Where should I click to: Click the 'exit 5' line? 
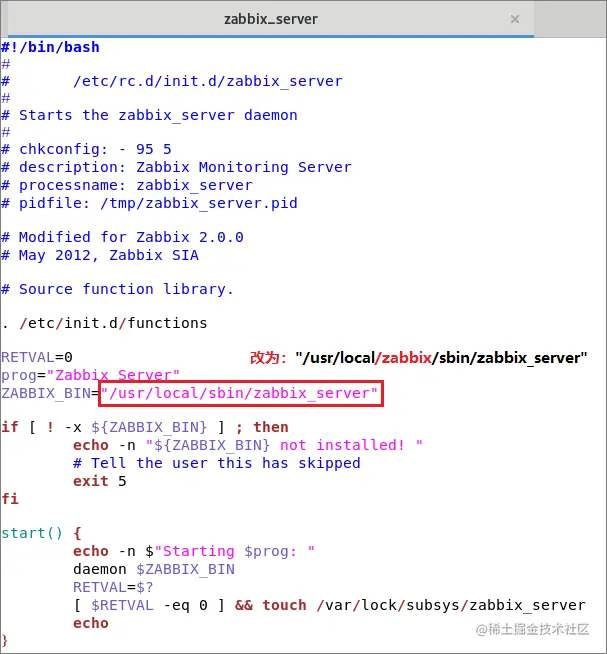(x=100, y=481)
